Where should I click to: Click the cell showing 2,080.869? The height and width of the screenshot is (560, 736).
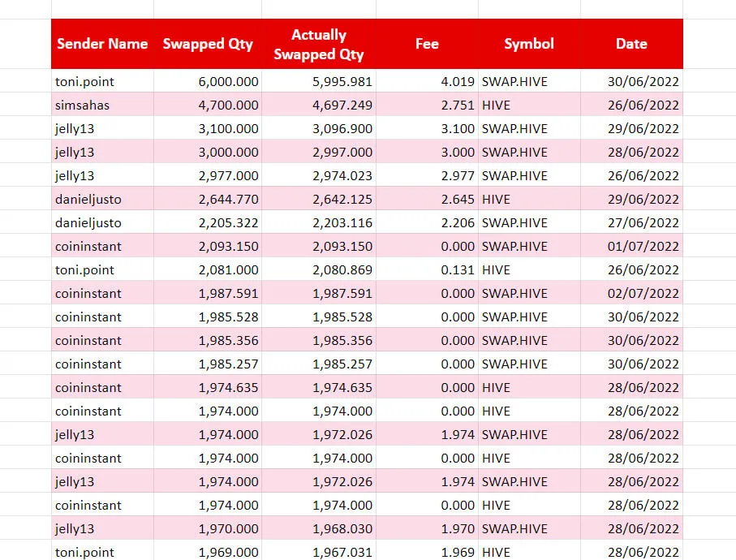(x=319, y=269)
